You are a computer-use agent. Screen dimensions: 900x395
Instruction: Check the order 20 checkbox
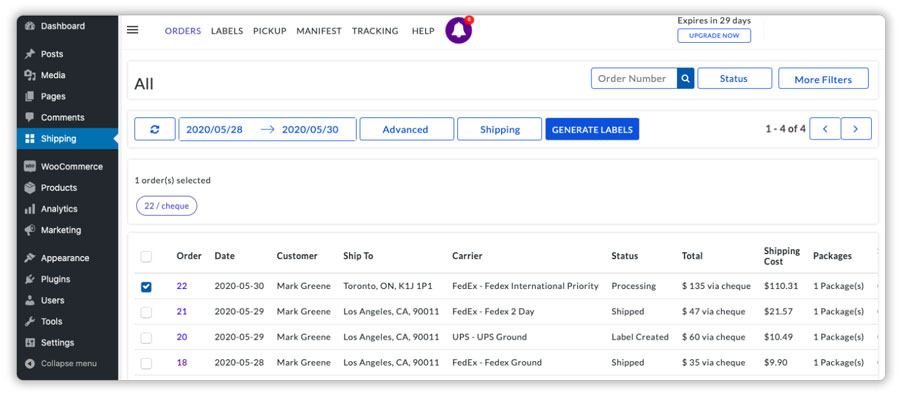pos(146,338)
